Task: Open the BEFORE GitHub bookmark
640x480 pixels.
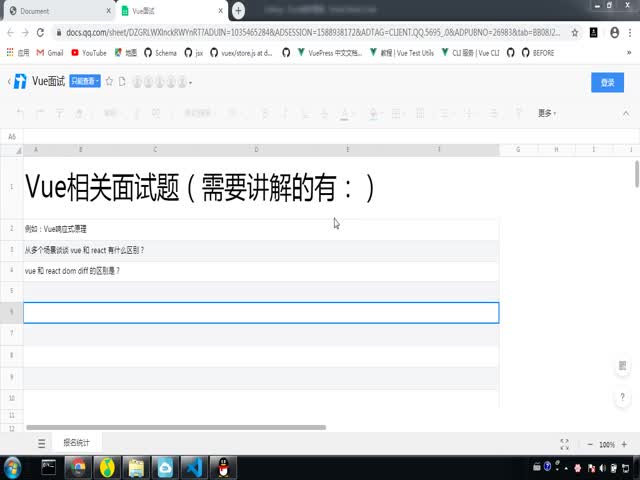Action: pyautogui.click(x=538, y=53)
